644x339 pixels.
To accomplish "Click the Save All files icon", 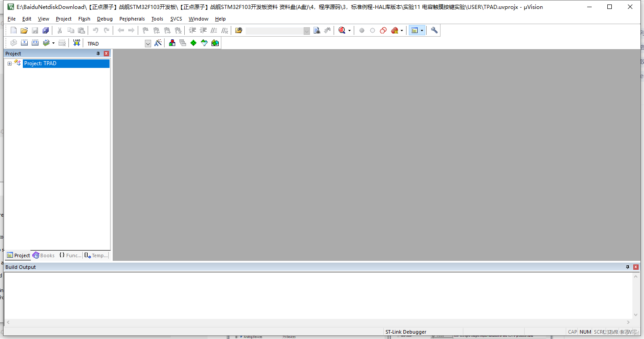I will tap(46, 30).
